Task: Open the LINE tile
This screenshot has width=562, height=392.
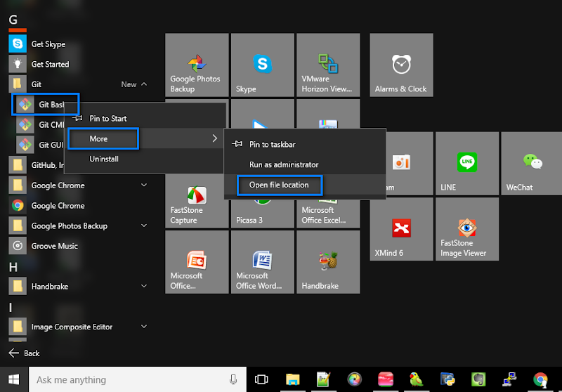Action: pos(466,164)
